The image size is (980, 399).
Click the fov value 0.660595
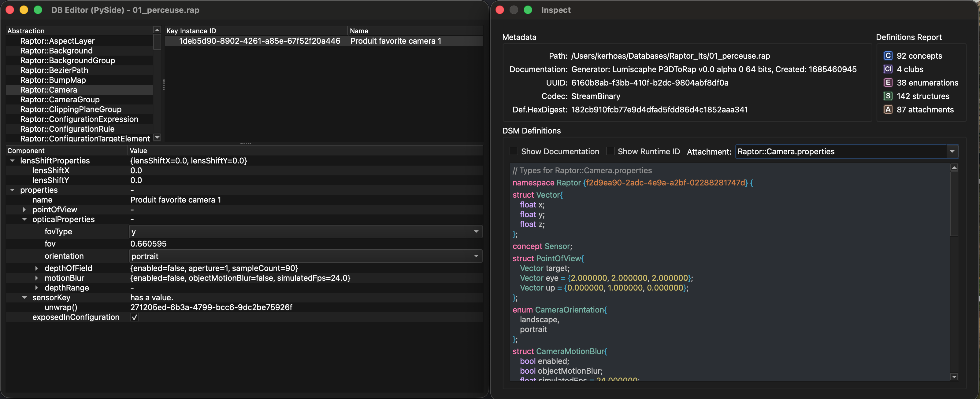click(x=148, y=243)
